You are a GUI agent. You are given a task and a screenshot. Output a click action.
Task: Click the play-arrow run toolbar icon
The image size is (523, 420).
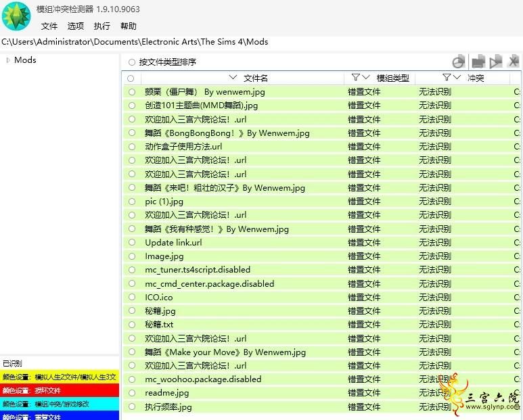click(x=496, y=62)
